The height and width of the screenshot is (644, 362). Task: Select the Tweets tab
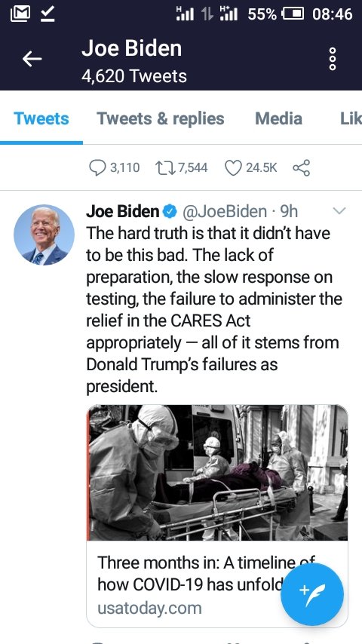(x=41, y=118)
